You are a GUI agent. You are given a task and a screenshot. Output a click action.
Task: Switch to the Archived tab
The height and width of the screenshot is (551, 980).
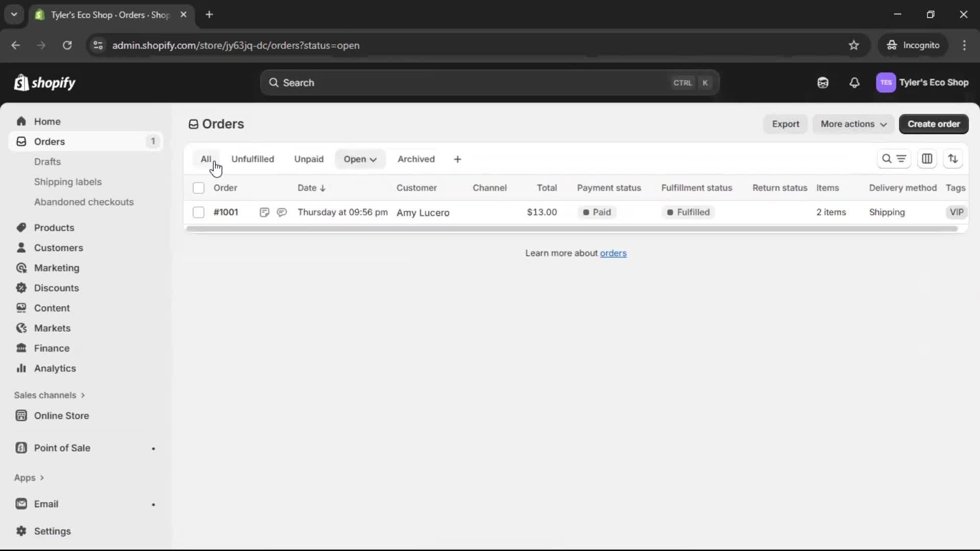415,159
